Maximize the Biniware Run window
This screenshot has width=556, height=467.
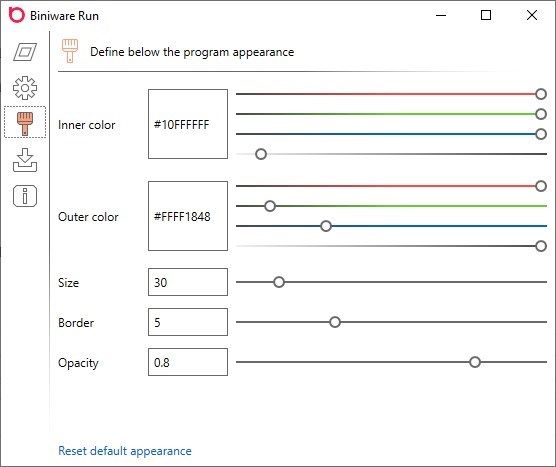point(486,15)
